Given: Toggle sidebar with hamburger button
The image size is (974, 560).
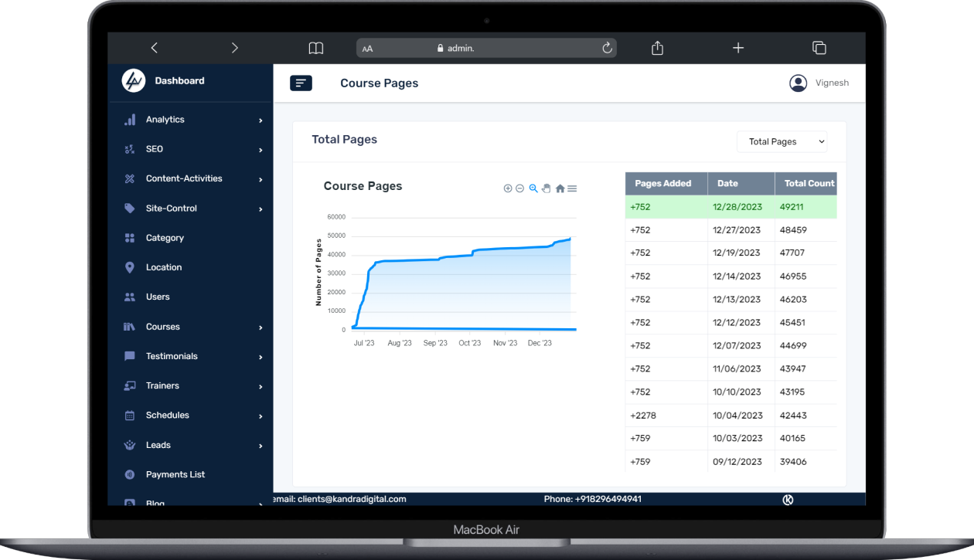Looking at the screenshot, I should [301, 83].
